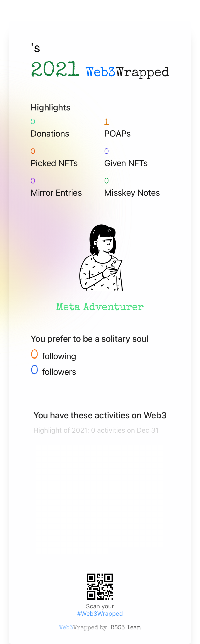The width and height of the screenshot is (200, 644).
Task: Click the Scan your caption text
Action: tap(100, 606)
